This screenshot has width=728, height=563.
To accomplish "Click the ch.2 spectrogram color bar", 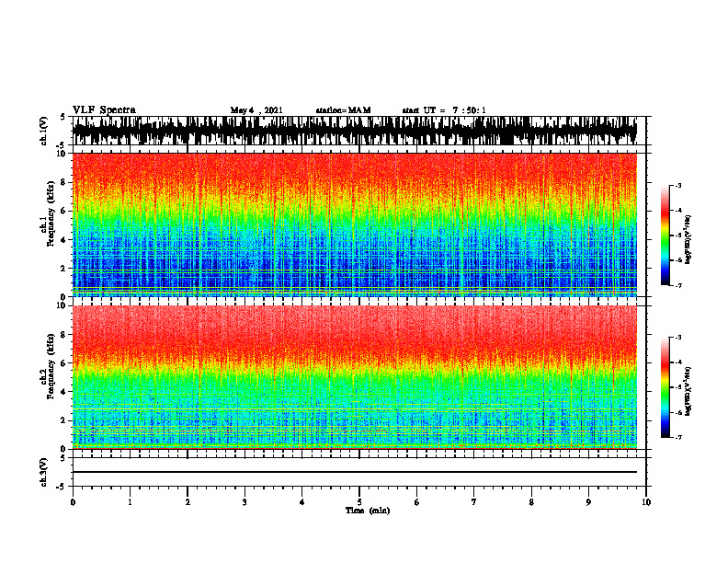I will (665, 387).
